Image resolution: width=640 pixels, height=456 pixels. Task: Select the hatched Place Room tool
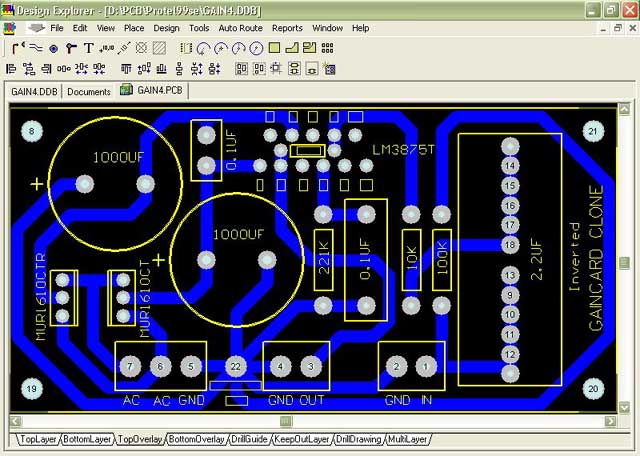point(159,48)
